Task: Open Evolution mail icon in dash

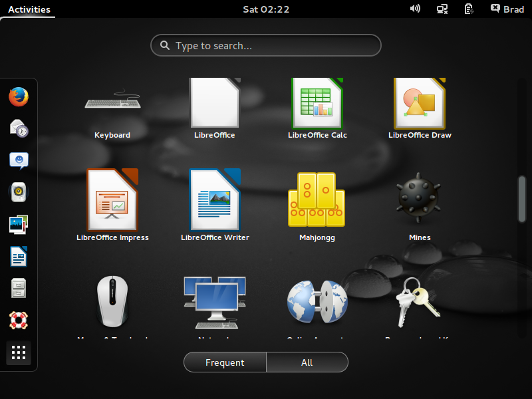Action: (x=19, y=128)
